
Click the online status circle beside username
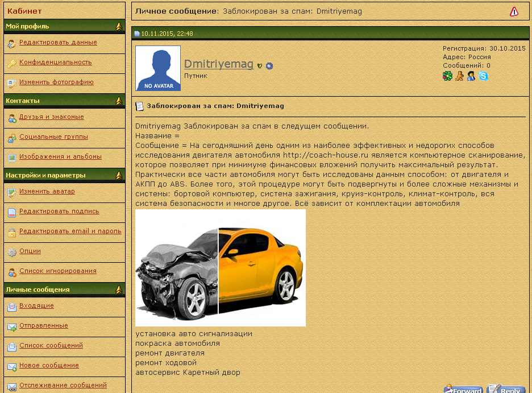click(269, 66)
